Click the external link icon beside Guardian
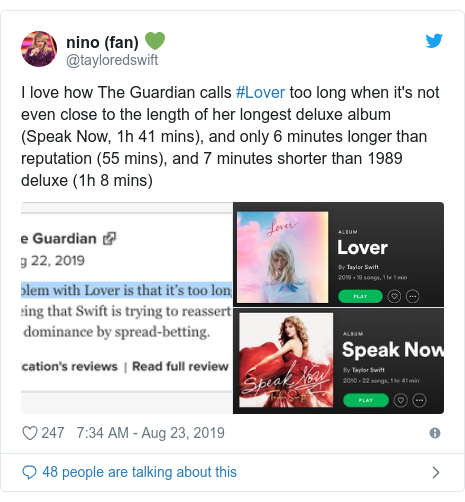465x502 pixels. pos(109,239)
